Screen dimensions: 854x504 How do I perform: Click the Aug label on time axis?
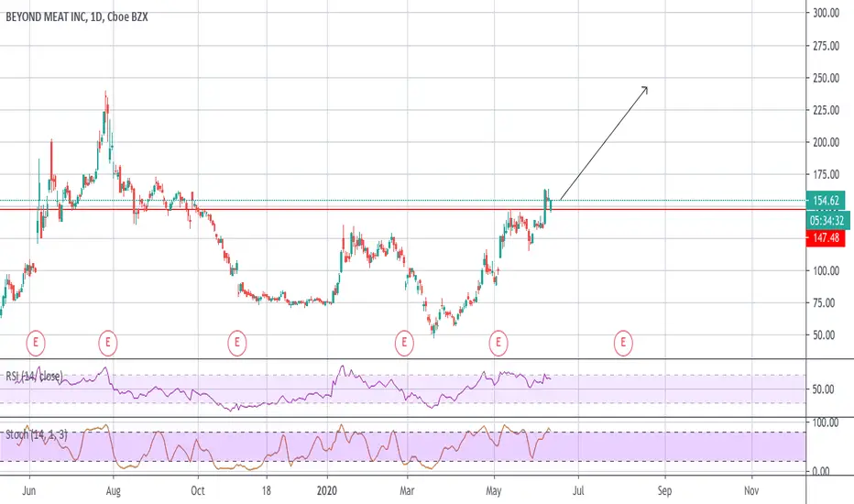113,490
